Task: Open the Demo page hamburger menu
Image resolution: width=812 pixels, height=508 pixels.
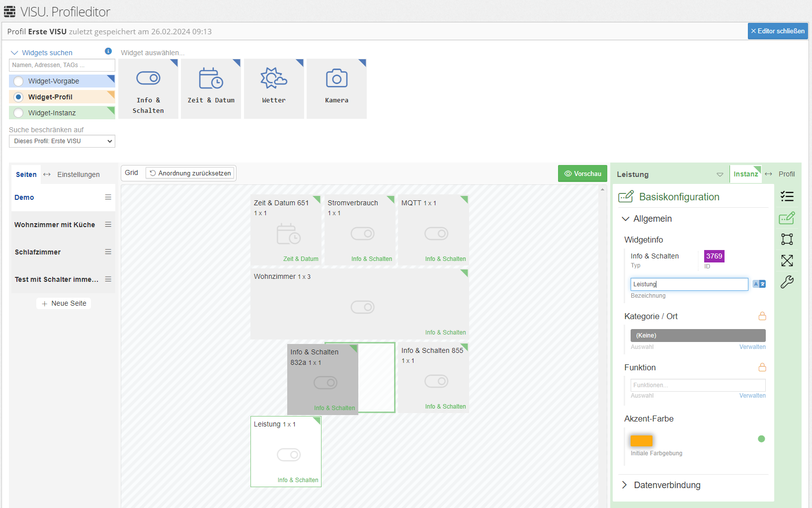Action: pyautogui.click(x=108, y=197)
